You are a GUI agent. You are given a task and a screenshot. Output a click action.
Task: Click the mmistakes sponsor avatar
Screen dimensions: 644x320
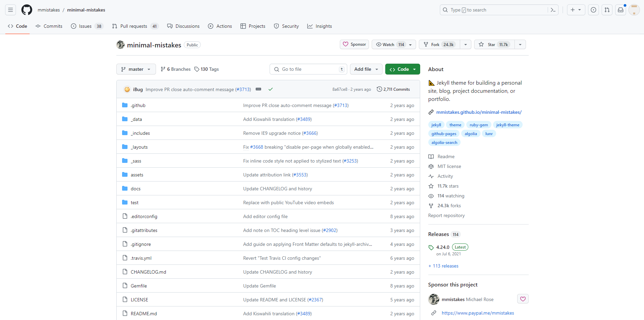coord(434,299)
